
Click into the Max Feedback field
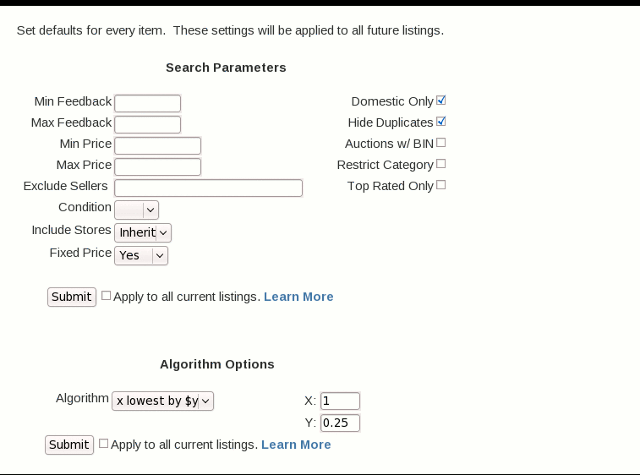pyautogui.click(x=147, y=124)
